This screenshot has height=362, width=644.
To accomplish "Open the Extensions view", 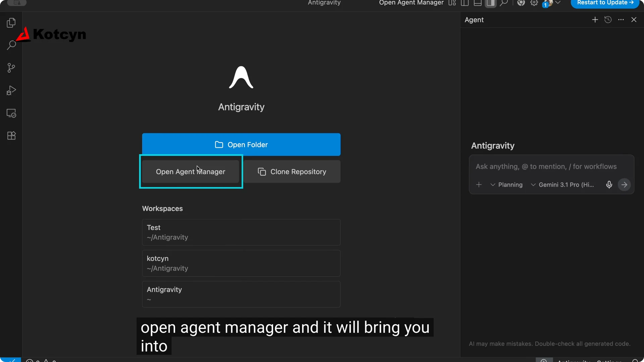I will 11,136.
